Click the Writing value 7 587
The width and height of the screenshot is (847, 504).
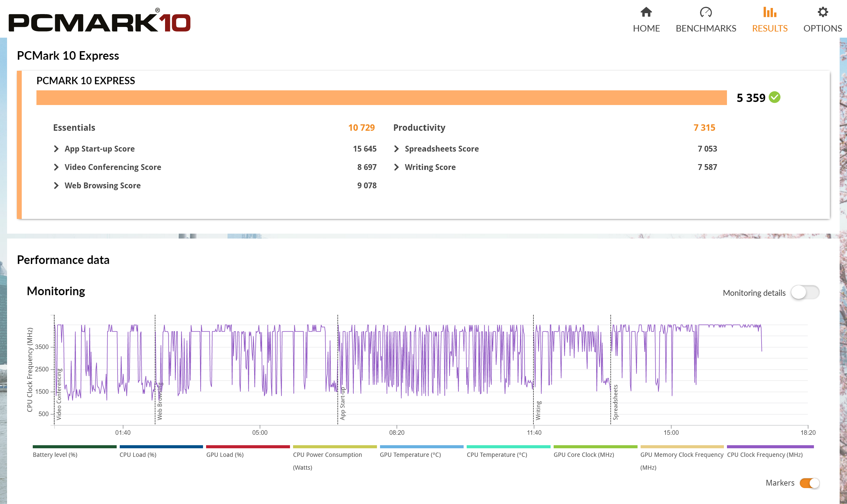(x=707, y=167)
